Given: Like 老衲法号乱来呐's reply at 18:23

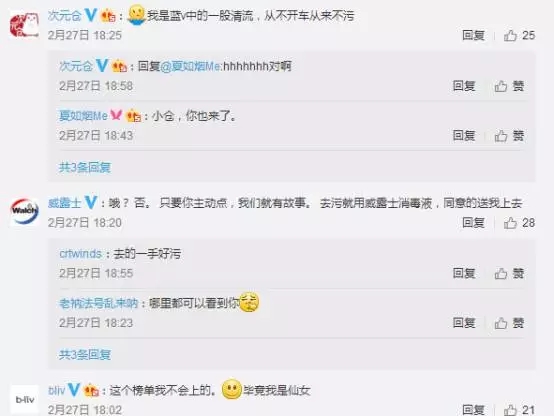Looking at the screenshot, I should pos(509,323).
